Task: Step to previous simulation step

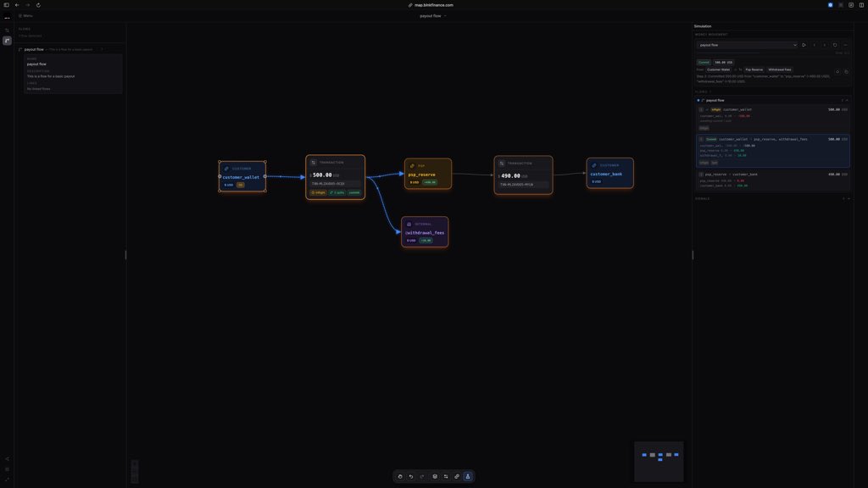Action: [815, 45]
